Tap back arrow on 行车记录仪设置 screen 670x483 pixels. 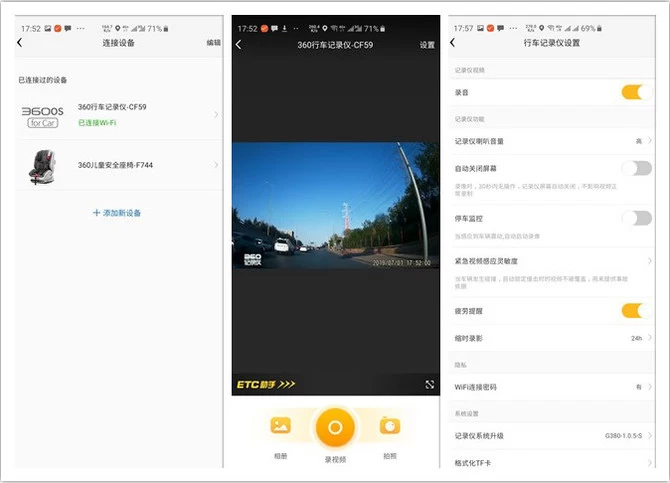click(453, 43)
